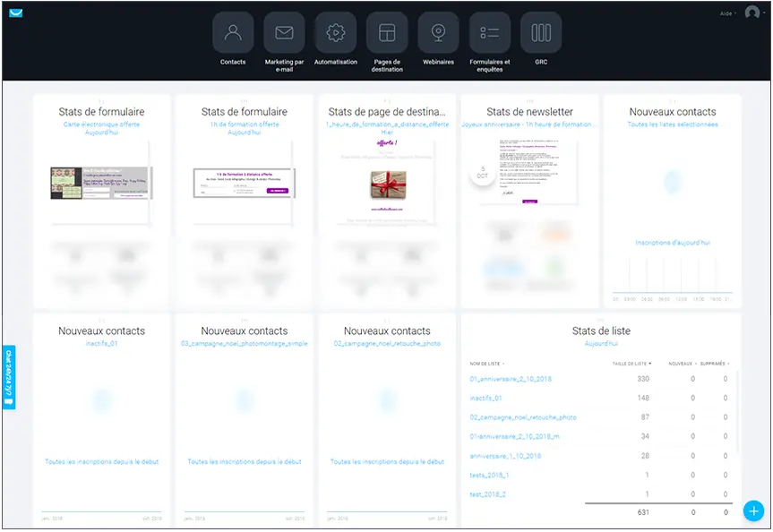Viewport: 773px width, 532px height.
Task: Click the 03_campagne_noel_photomontage_simple widget link
Action: pyautogui.click(x=244, y=343)
